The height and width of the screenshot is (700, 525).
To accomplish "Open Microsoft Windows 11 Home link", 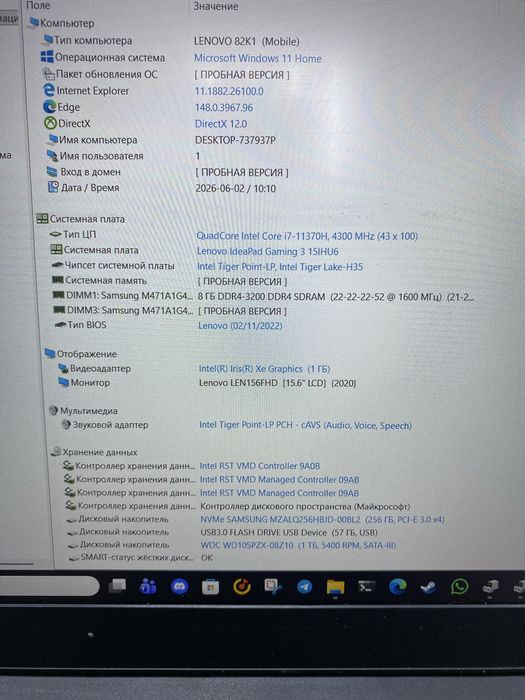I will [258, 58].
